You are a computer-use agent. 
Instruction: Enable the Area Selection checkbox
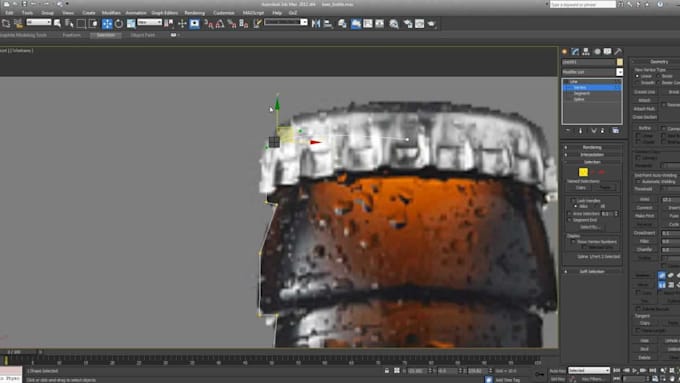570,214
